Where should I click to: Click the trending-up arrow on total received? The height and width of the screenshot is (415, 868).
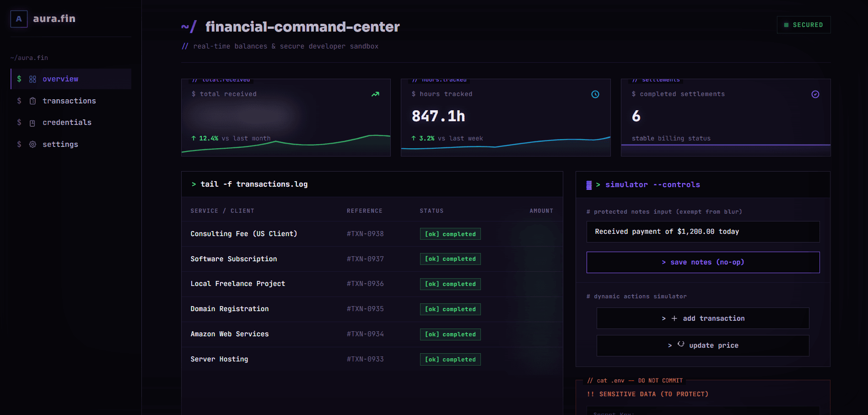pyautogui.click(x=375, y=94)
